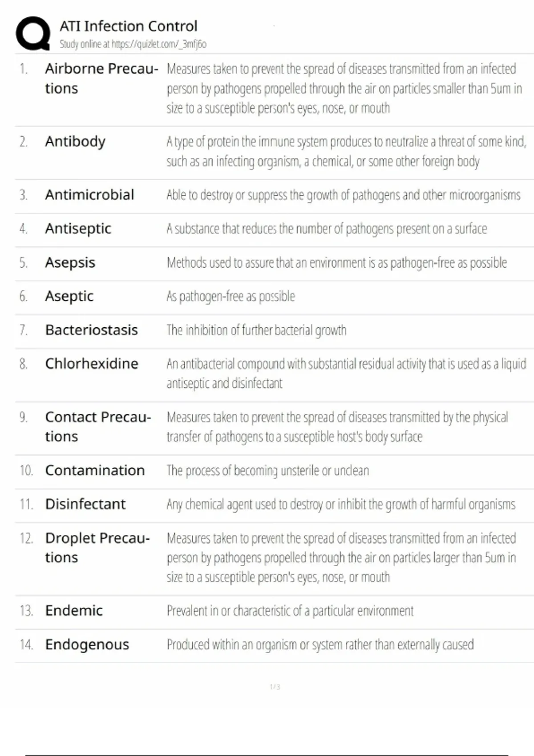Click the ATI Infection Control title
The width and height of the screenshot is (534, 756).
point(128,26)
